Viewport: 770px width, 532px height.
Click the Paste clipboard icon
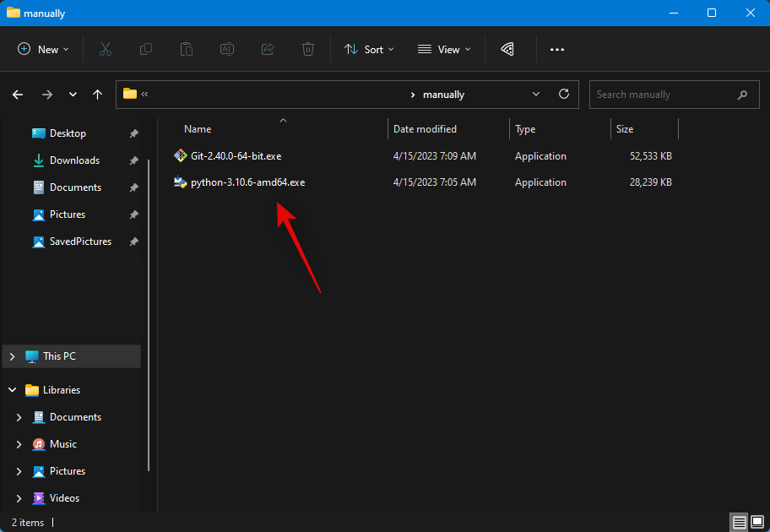[187, 50]
